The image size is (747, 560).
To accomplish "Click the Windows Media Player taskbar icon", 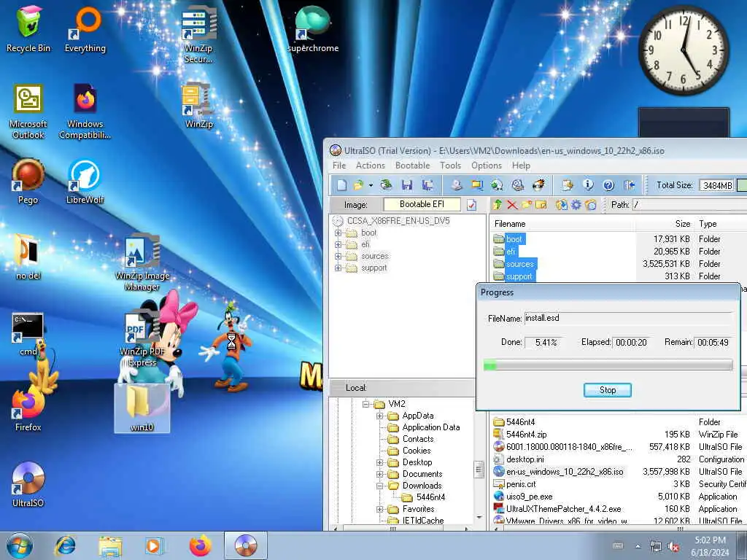I will [153, 545].
